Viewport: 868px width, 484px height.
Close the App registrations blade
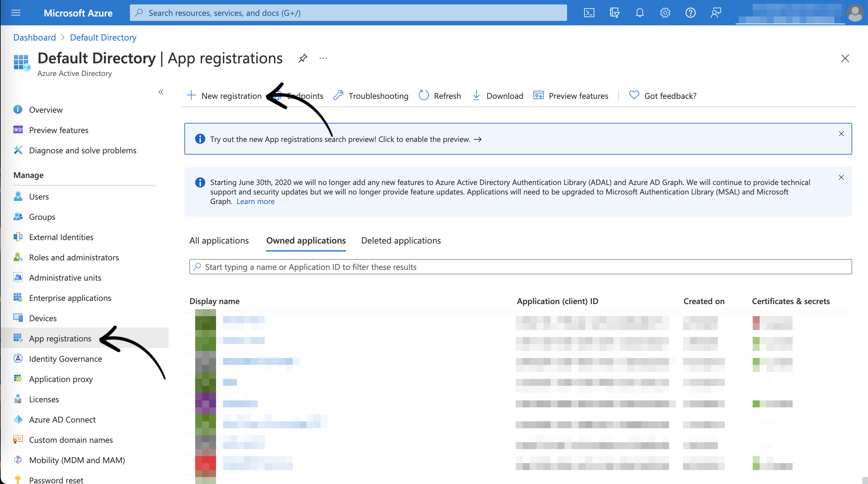(845, 58)
